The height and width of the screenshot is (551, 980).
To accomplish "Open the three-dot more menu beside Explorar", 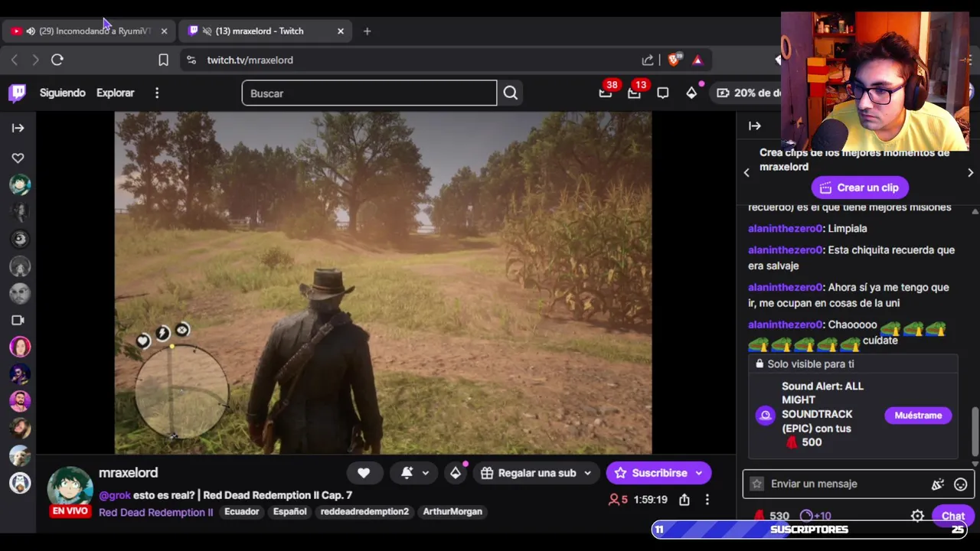I will point(157,93).
